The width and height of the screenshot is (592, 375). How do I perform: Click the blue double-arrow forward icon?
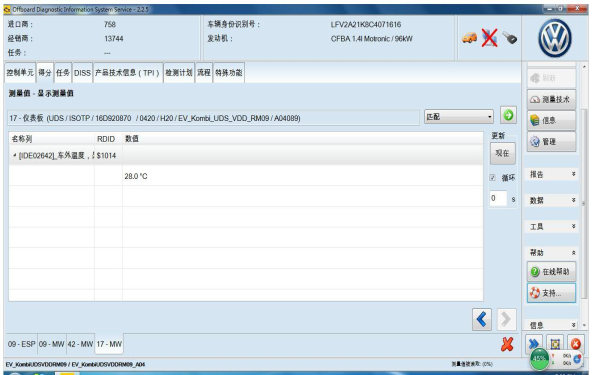click(x=533, y=344)
